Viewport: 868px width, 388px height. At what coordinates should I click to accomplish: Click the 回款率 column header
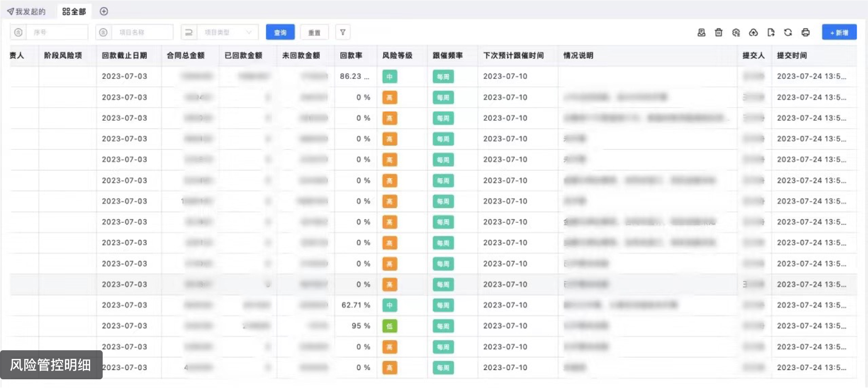[x=351, y=56]
